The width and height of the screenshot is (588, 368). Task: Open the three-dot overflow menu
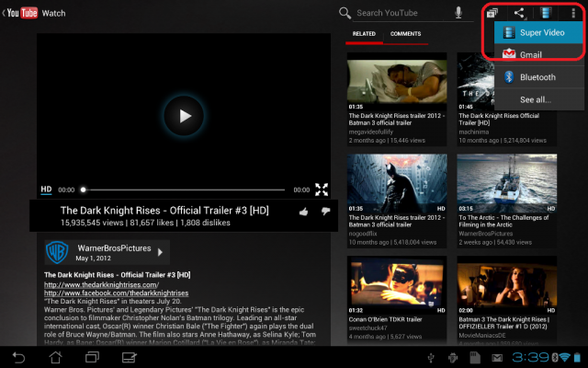coord(573,13)
